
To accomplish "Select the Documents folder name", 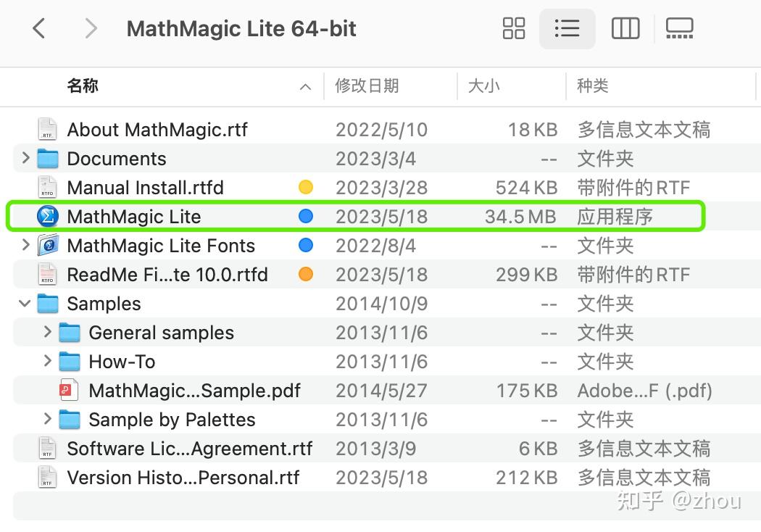I will point(117,159).
